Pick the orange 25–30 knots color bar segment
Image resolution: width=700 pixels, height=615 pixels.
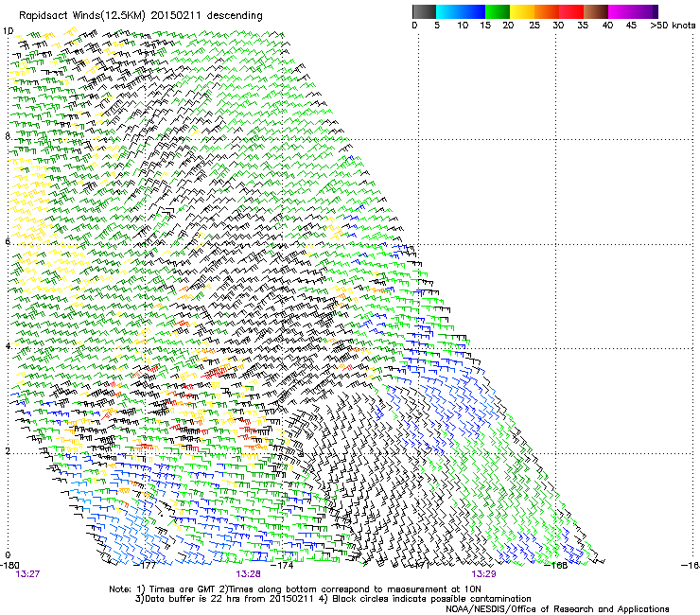547,11
